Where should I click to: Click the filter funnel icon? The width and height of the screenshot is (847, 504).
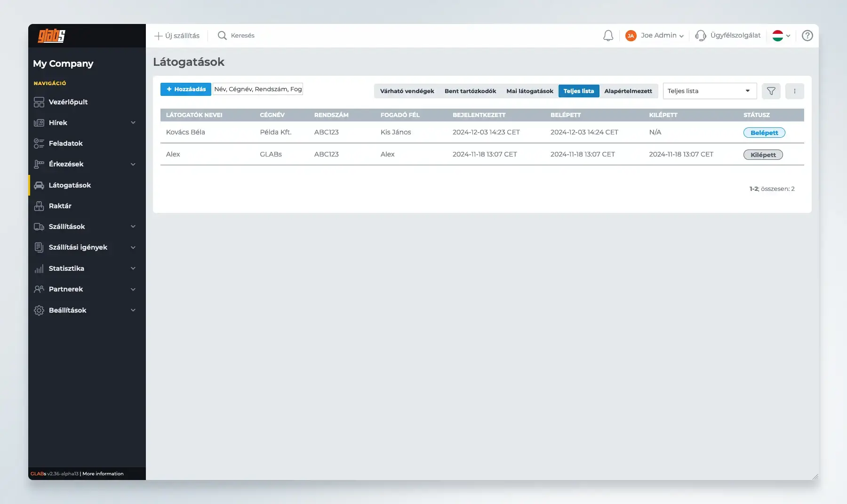(771, 91)
